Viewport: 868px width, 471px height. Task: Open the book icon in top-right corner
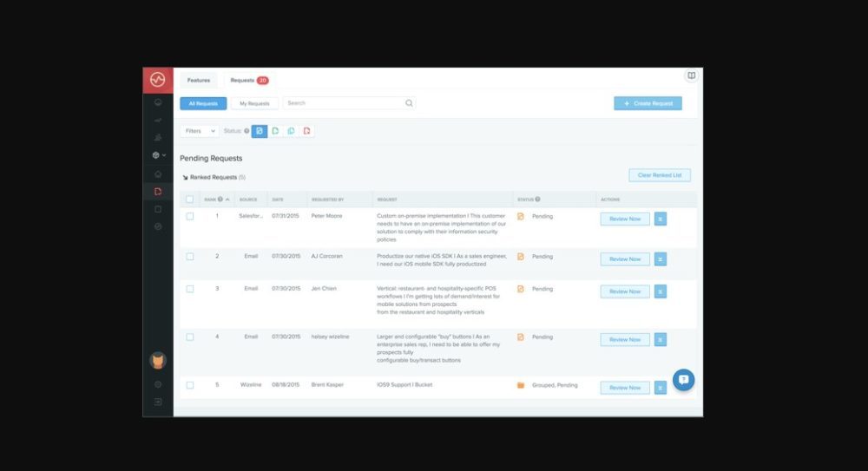coord(691,75)
